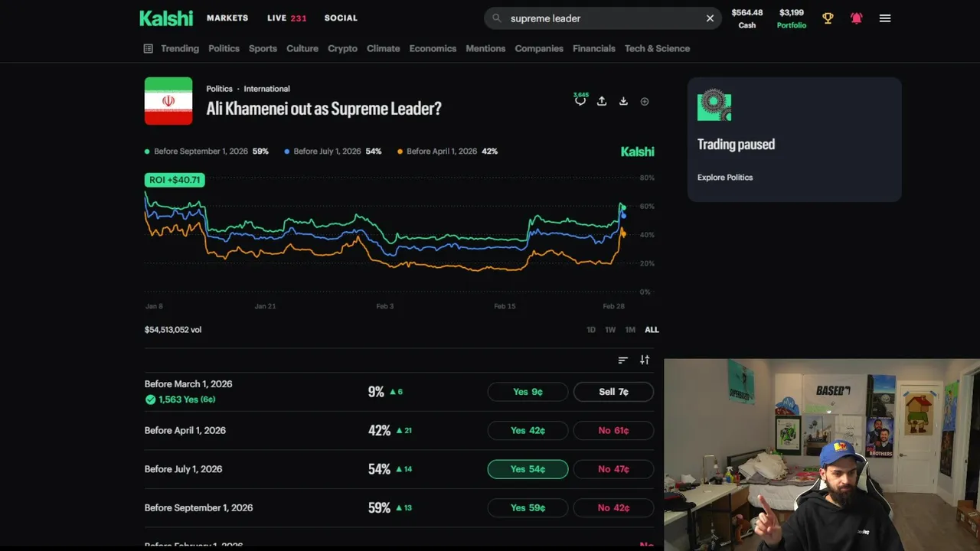Go to the Politics category tab

click(224, 48)
